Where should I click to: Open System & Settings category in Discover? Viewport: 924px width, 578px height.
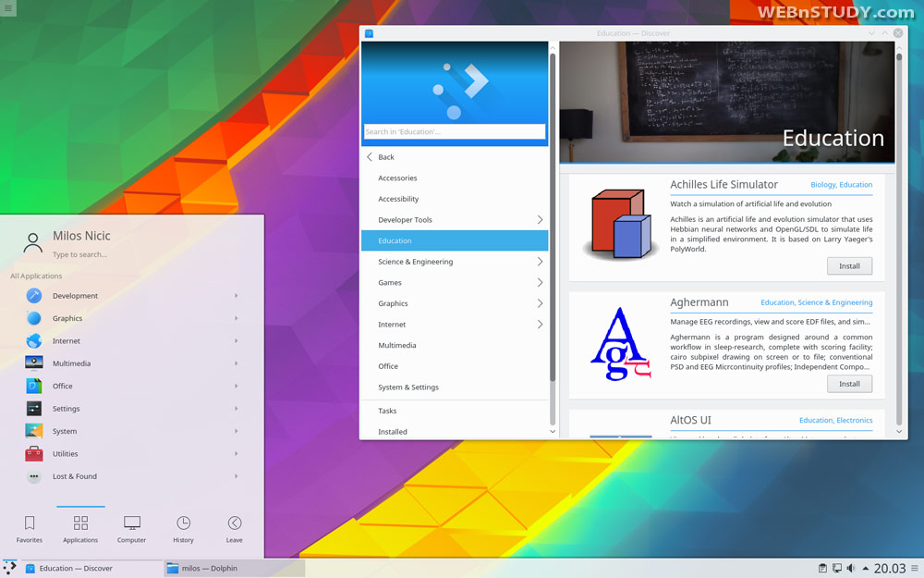tap(455, 387)
